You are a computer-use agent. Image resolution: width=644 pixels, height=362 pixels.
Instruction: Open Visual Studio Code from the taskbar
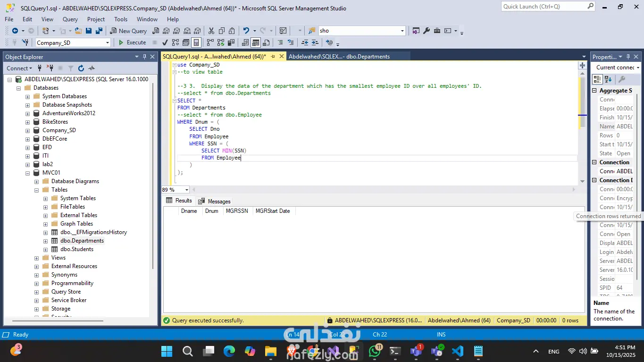(x=457, y=351)
